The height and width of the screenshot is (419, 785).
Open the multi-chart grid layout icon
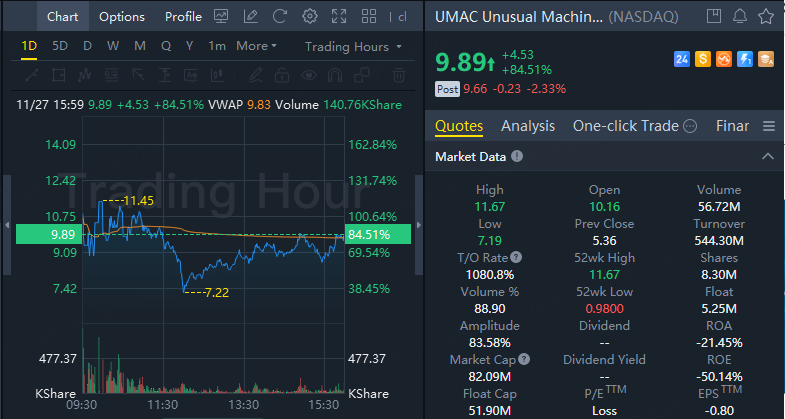(369, 17)
